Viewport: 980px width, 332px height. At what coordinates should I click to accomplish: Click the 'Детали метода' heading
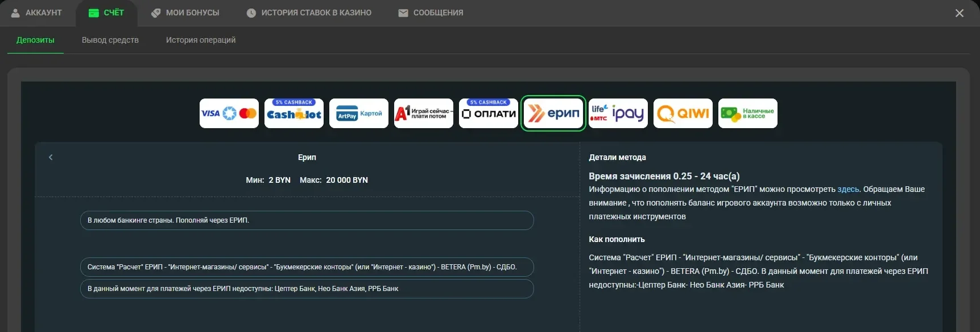pyautogui.click(x=617, y=157)
